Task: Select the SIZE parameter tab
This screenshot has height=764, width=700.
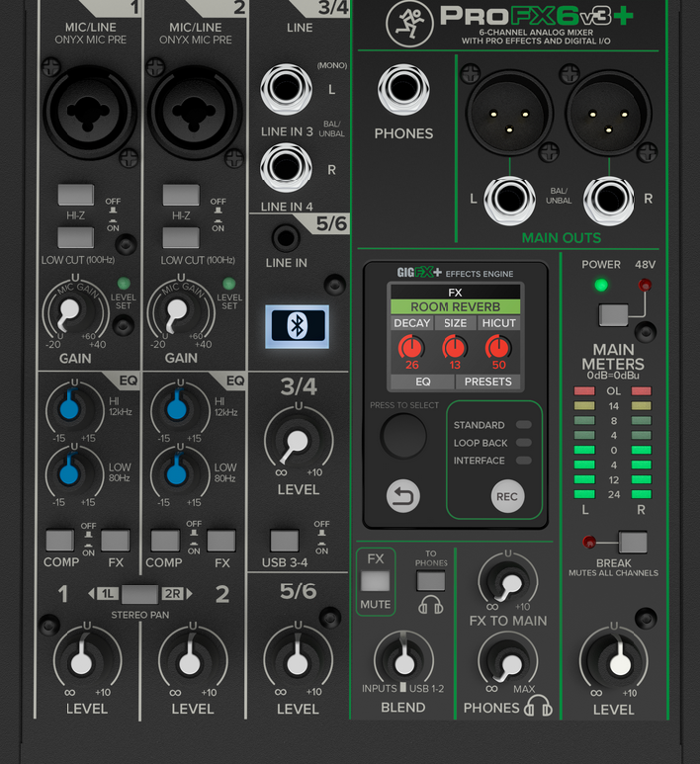Action: 455,323
